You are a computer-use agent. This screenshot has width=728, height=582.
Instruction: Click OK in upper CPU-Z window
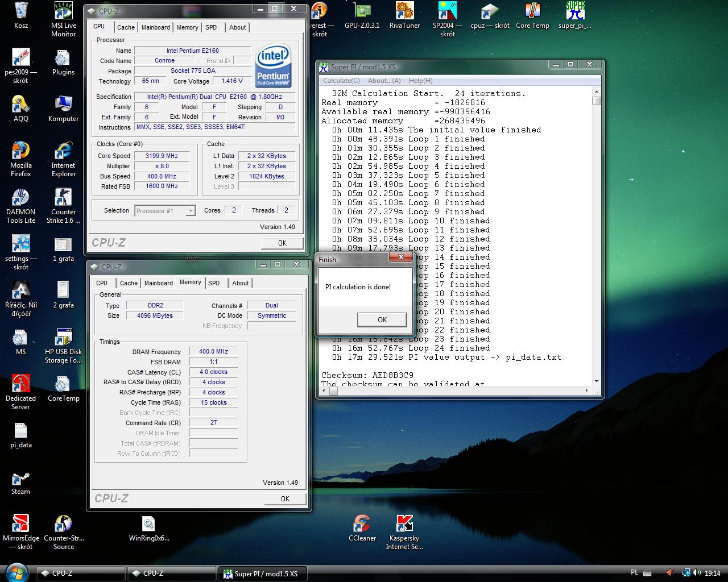(282, 243)
